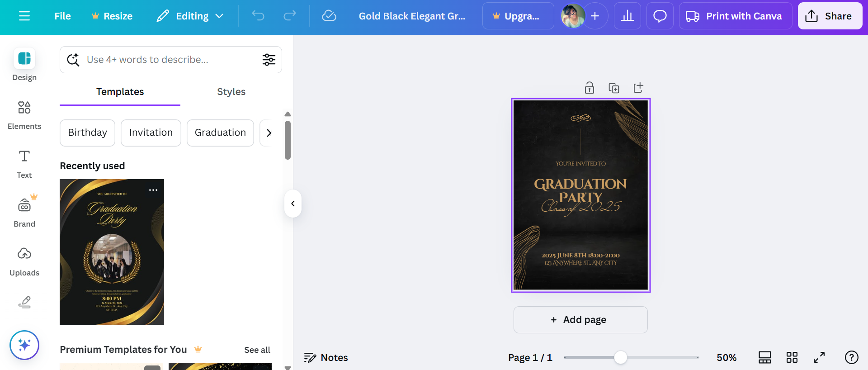The width and height of the screenshot is (868, 370).
Task: Click Print with Canva
Action: [736, 16]
